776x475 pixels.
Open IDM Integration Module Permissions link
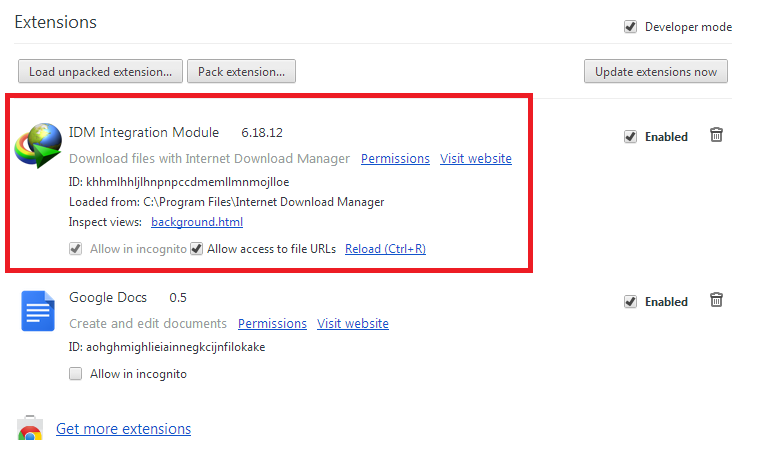[395, 159]
